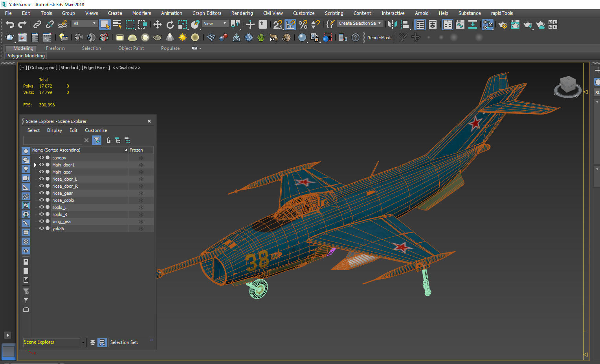Open Render Setup teapot-with-gear icon
Image resolution: width=600 pixels, height=364 pixels.
pyautogui.click(x=503, y=25)
